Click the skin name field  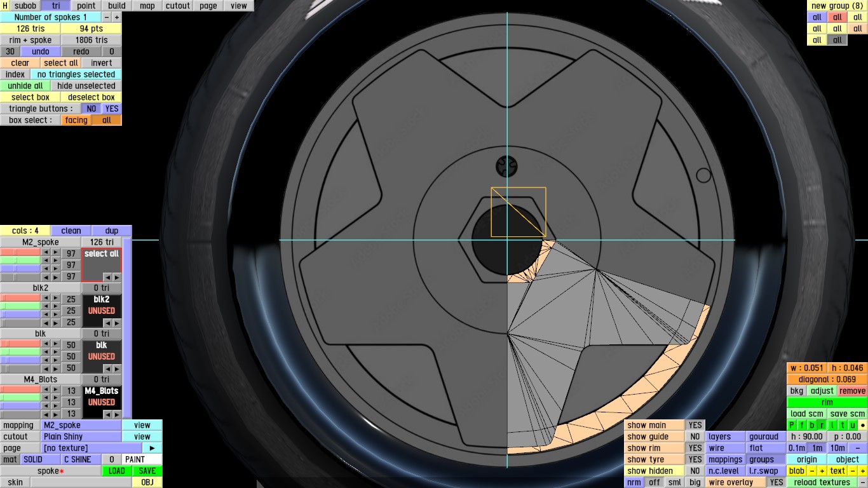(81, 482)
